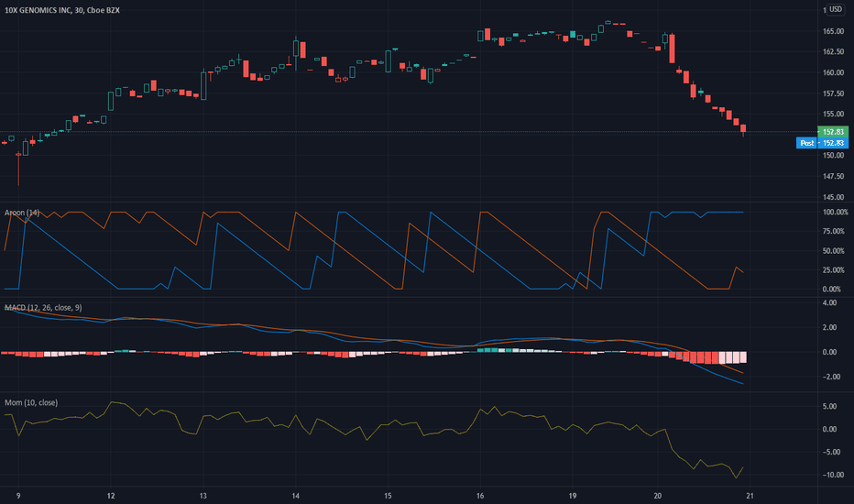
Task: Click the 10X GENOMICS INC symbol title
Action: click(62, 10)
